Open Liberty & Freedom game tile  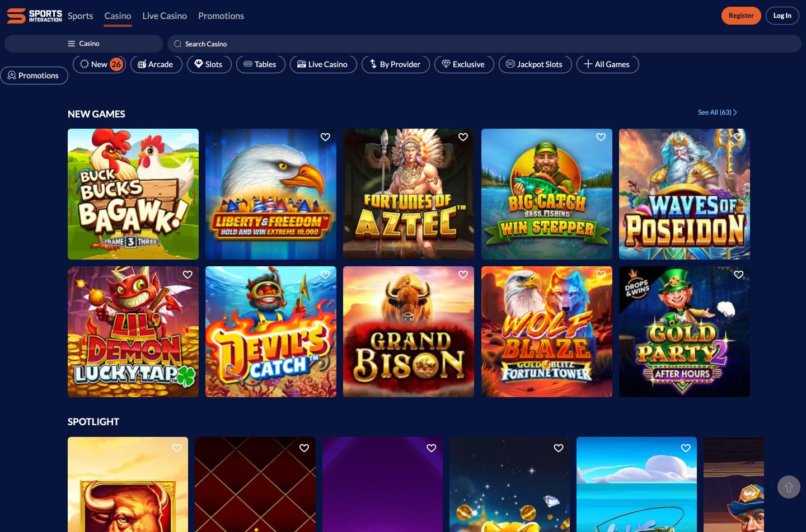tap(271, 194)
